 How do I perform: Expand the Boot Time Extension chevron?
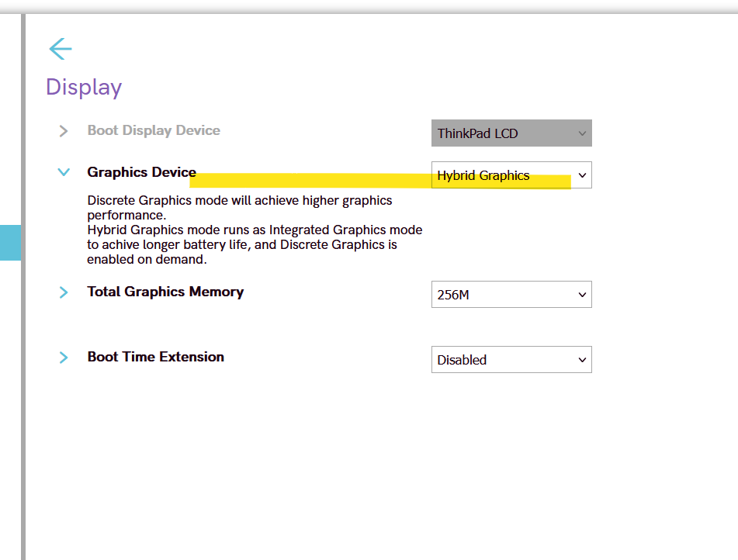pyautogui.click(x=64, y=358)
